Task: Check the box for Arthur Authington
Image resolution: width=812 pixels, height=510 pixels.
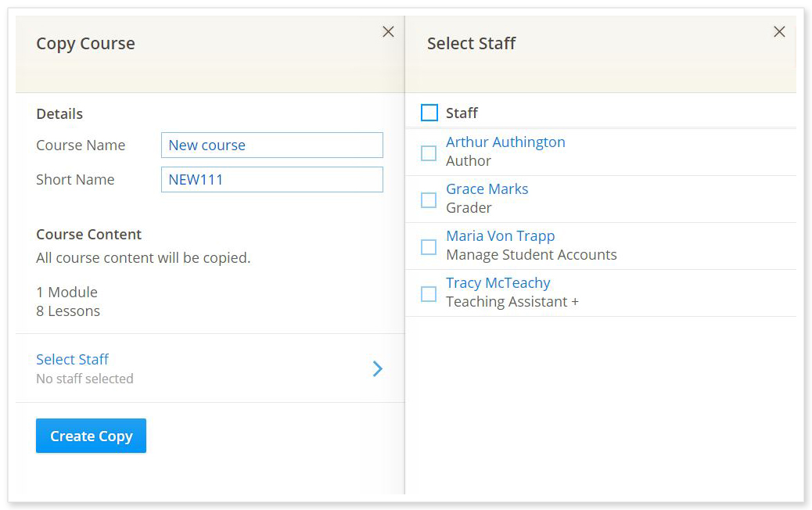Action: [x=429, y=153]
